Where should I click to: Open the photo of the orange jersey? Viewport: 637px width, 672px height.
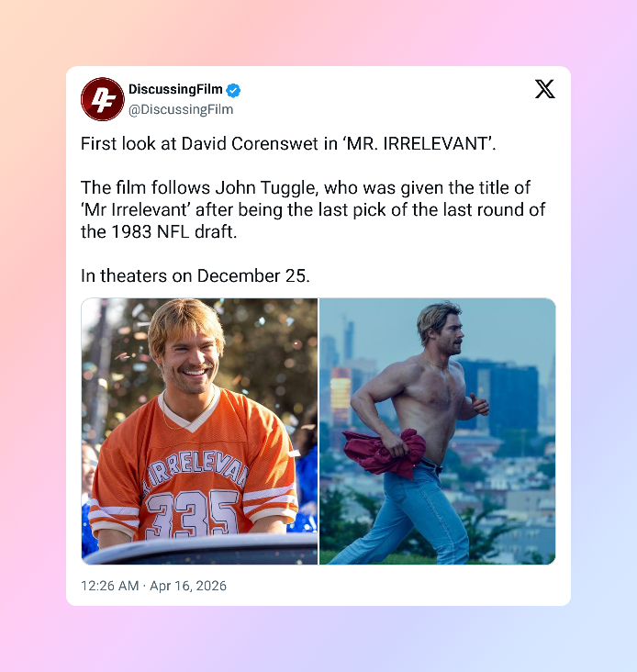tap(199, 431)
